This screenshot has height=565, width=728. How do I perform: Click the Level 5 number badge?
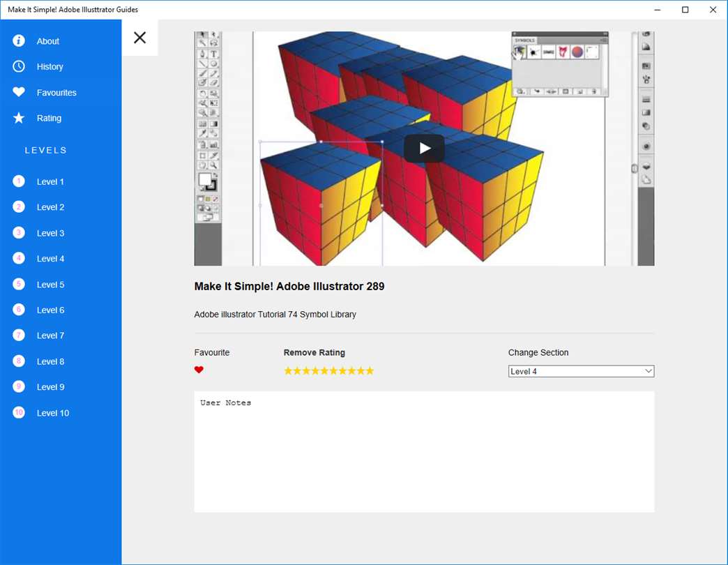[19, 284]
